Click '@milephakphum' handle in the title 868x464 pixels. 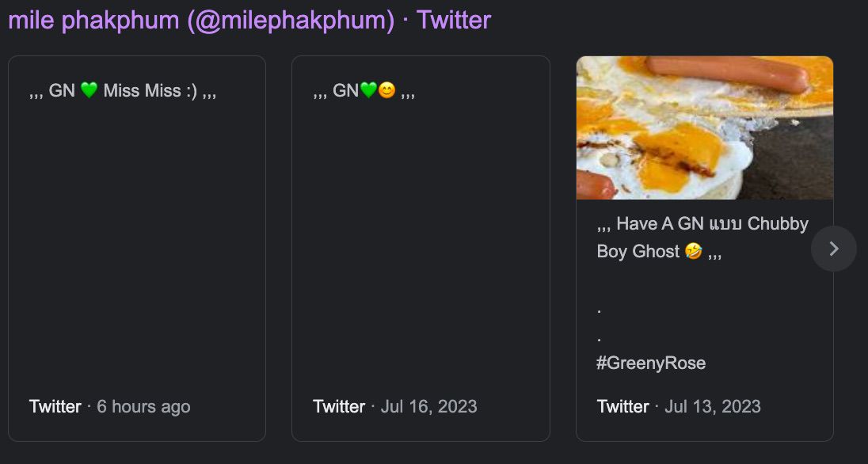pos(291,21)
